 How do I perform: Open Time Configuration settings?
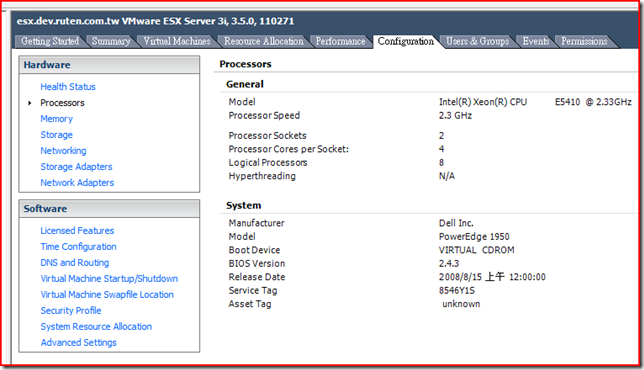(78, 247)
